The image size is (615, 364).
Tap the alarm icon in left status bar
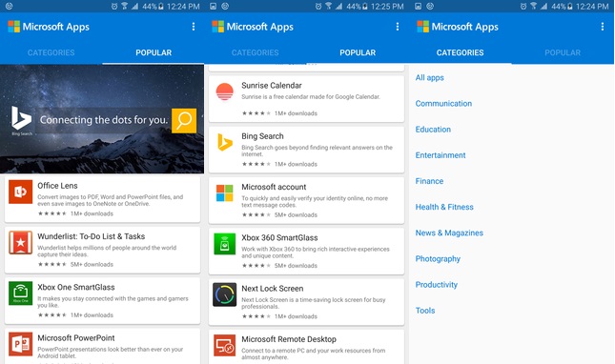114,7
